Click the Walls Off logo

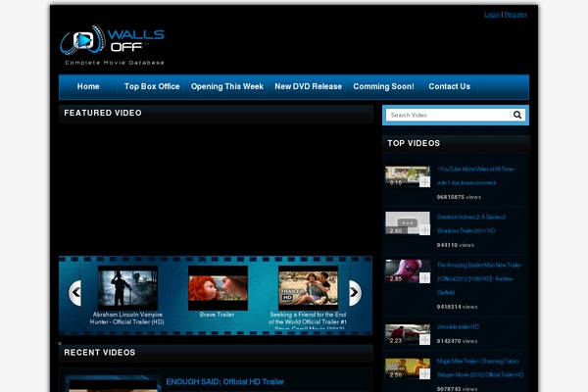coord(112,45)
